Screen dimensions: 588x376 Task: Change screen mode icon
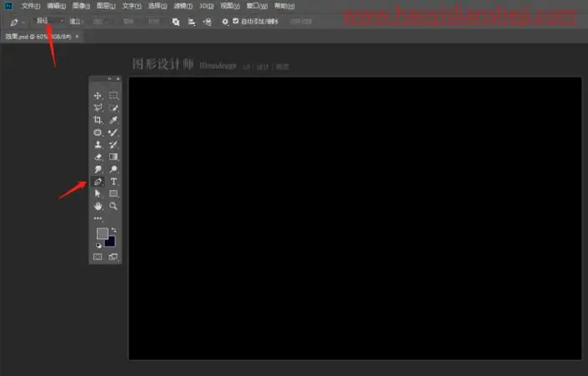(113, 257)
